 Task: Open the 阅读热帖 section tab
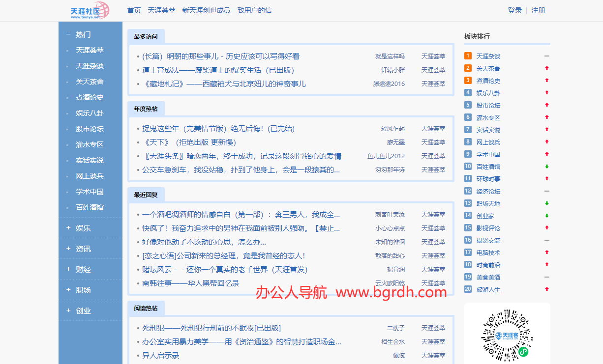pyautogui.click(x=146, y=308)
